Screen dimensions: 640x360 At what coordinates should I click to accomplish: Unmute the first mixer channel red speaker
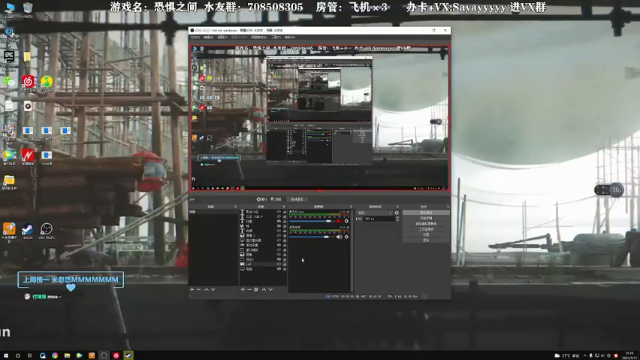click(x=338, y=221)
